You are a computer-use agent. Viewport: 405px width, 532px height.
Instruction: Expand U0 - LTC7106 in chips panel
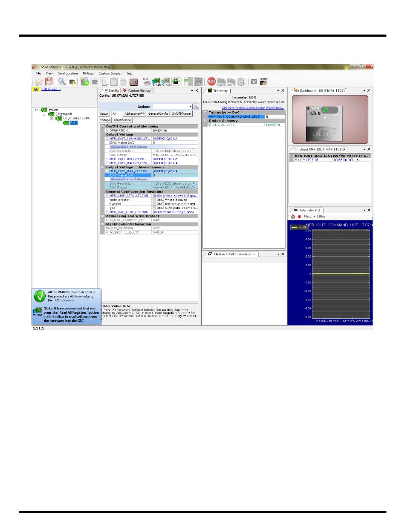point(295,160)
